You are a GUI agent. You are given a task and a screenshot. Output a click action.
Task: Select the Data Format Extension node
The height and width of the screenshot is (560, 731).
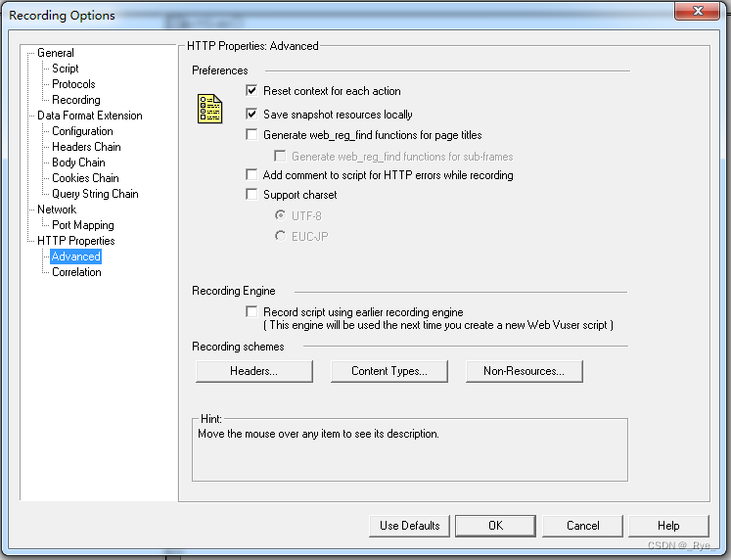(90, 116)
